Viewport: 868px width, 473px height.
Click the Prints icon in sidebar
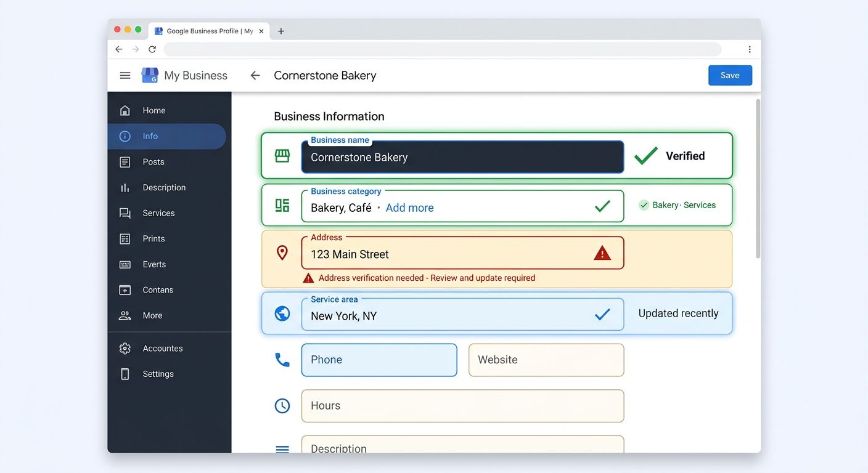pyautogui.click(x=125, y=238)
